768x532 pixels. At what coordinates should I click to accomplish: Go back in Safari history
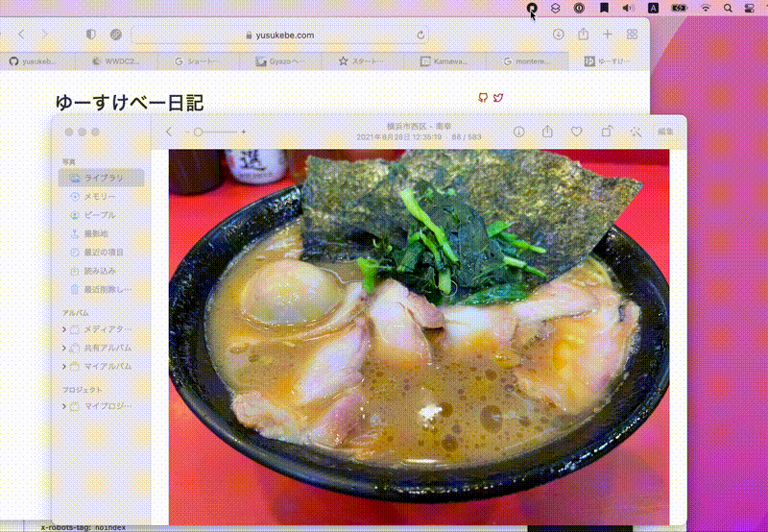pyautogui.click(x=21, y=35)
